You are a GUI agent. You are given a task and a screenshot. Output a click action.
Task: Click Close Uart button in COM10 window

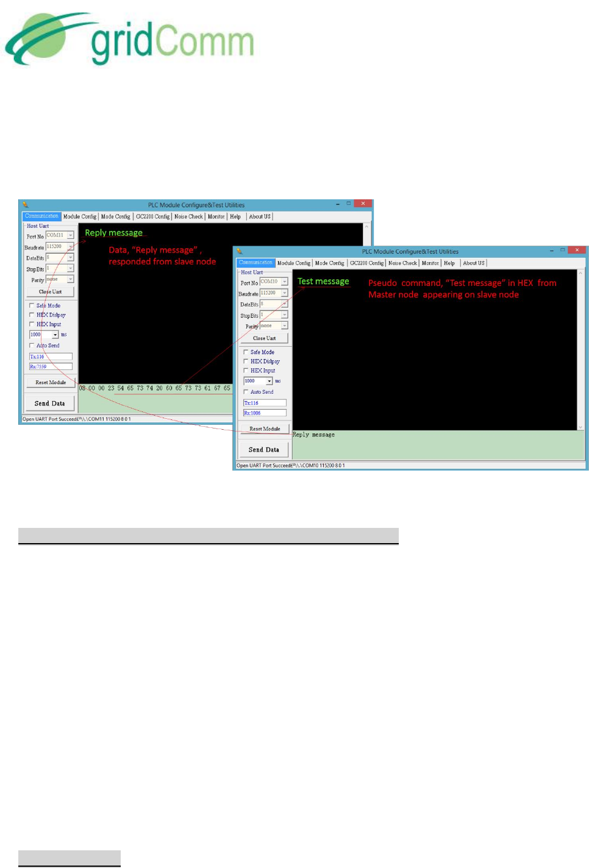coord(264,338)
